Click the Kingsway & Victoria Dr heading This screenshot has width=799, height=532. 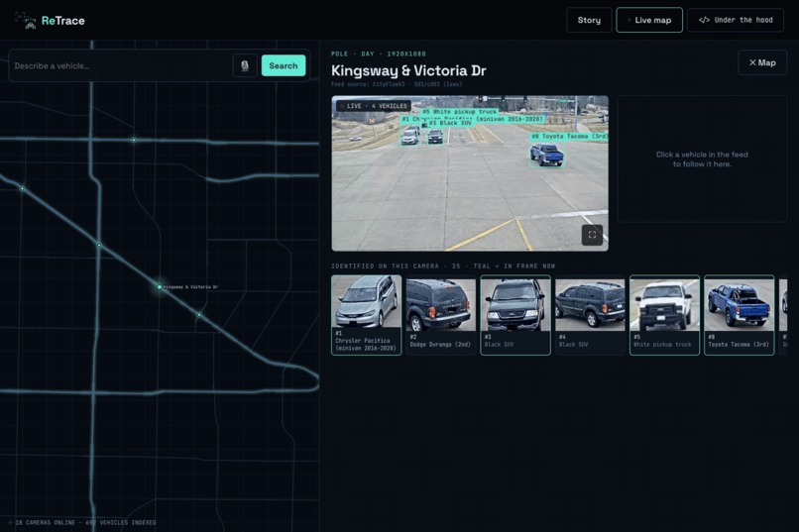tap(408, 70)
